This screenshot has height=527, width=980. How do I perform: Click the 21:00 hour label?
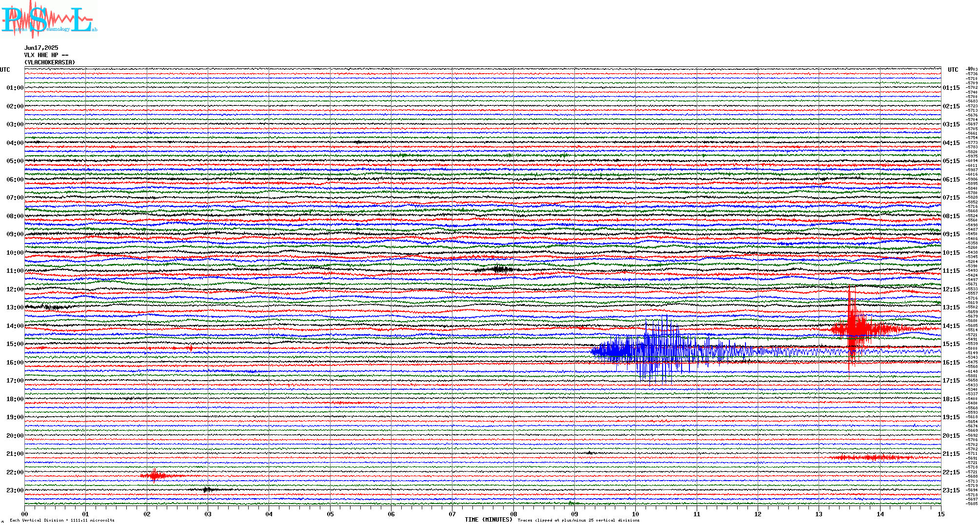15,454
